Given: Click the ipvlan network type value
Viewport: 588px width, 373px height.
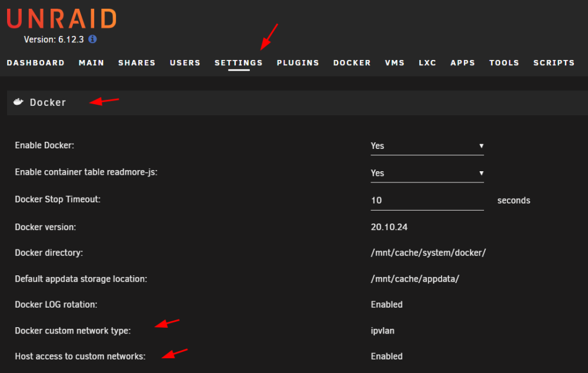Looking at the screenshot, I should [x=383, y=331].
